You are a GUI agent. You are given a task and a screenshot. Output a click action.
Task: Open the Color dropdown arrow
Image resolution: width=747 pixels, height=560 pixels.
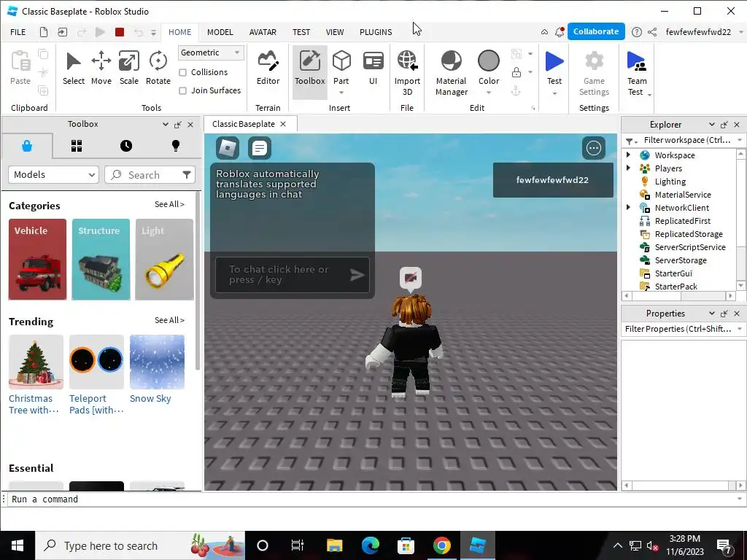(489, 93)
